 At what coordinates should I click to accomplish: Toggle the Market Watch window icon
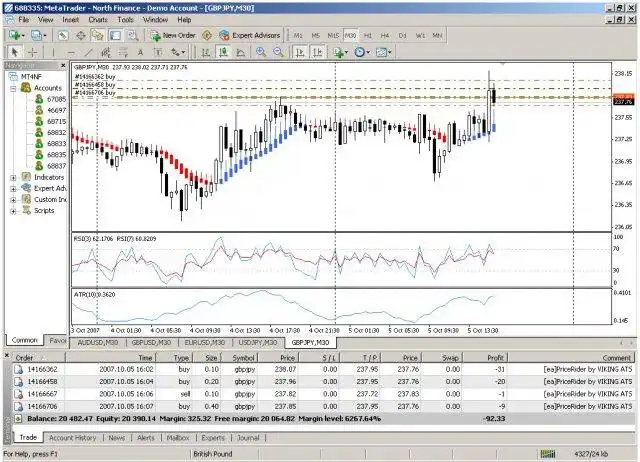click(63, 36)
